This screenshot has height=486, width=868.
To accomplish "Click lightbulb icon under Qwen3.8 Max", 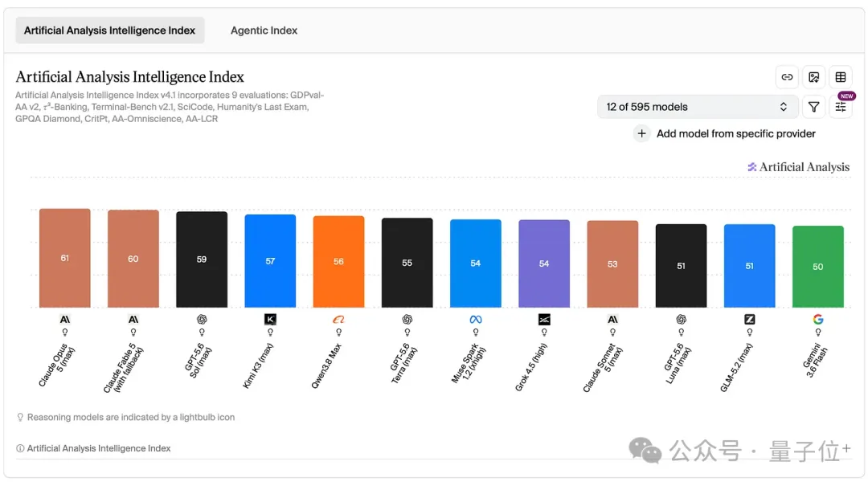I will point(339,333).
